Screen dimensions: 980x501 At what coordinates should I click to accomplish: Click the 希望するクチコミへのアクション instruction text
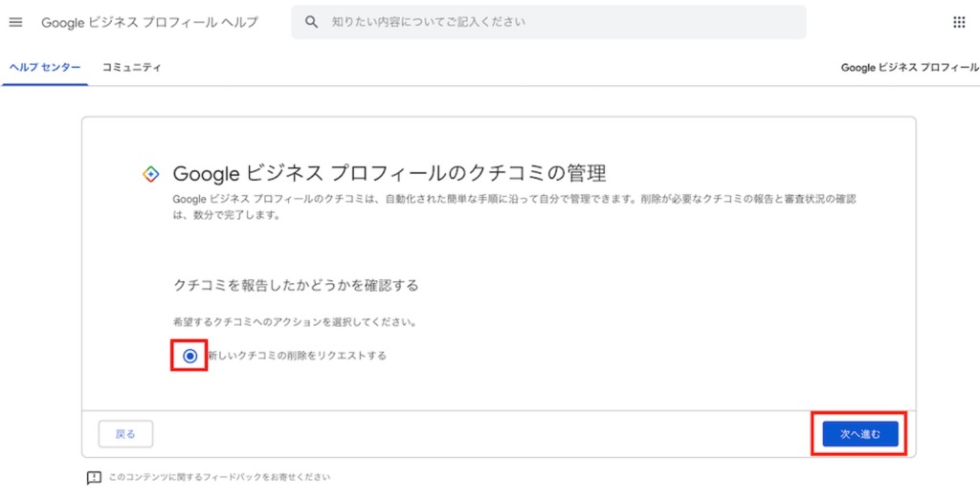[295, 322]
